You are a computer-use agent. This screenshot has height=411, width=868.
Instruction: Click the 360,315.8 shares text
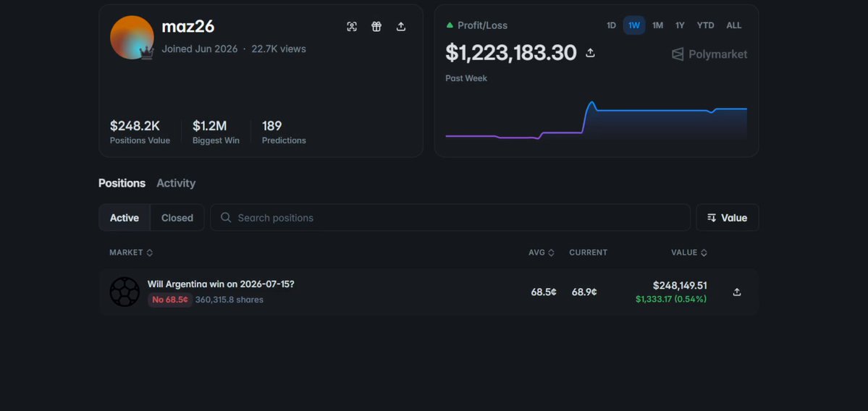pos(229,300)
